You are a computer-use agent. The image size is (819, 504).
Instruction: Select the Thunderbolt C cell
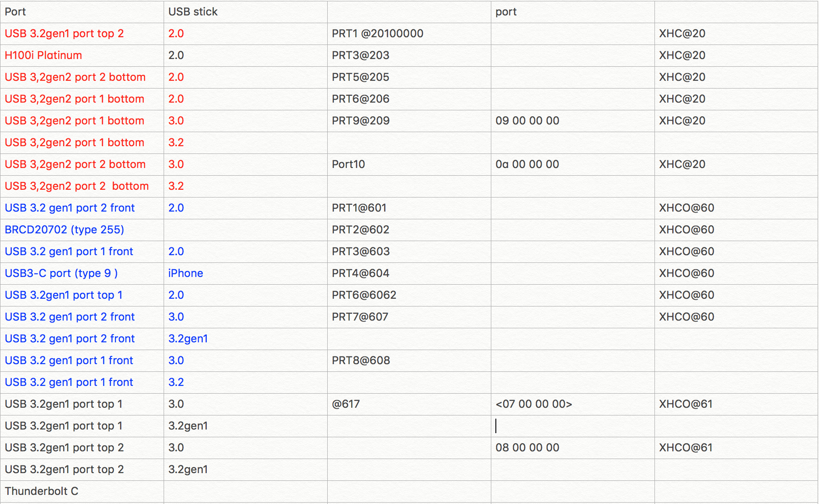coord(41,491)
